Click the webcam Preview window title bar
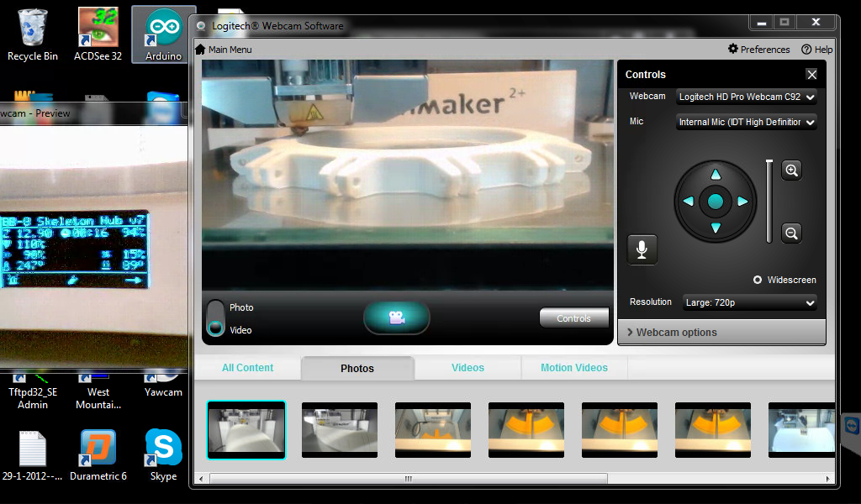This screenshot has width=861, height=504. point(93,113)
